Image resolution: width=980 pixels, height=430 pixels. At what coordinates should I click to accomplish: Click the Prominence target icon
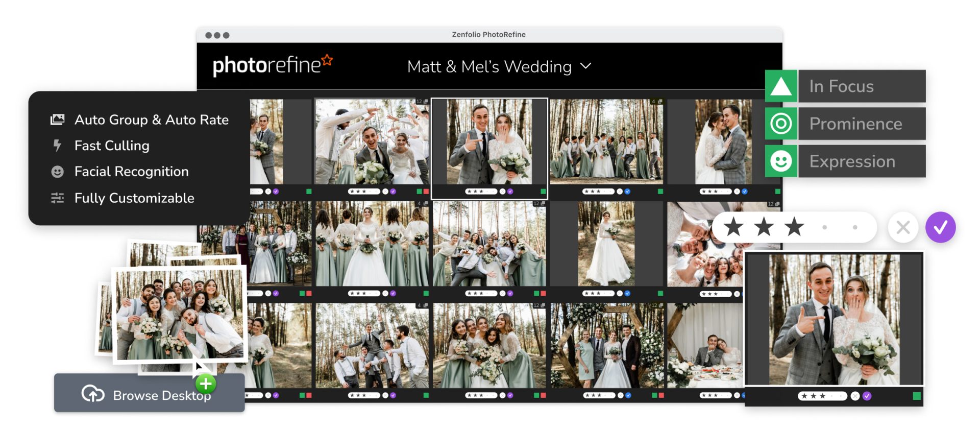[781, 124]
